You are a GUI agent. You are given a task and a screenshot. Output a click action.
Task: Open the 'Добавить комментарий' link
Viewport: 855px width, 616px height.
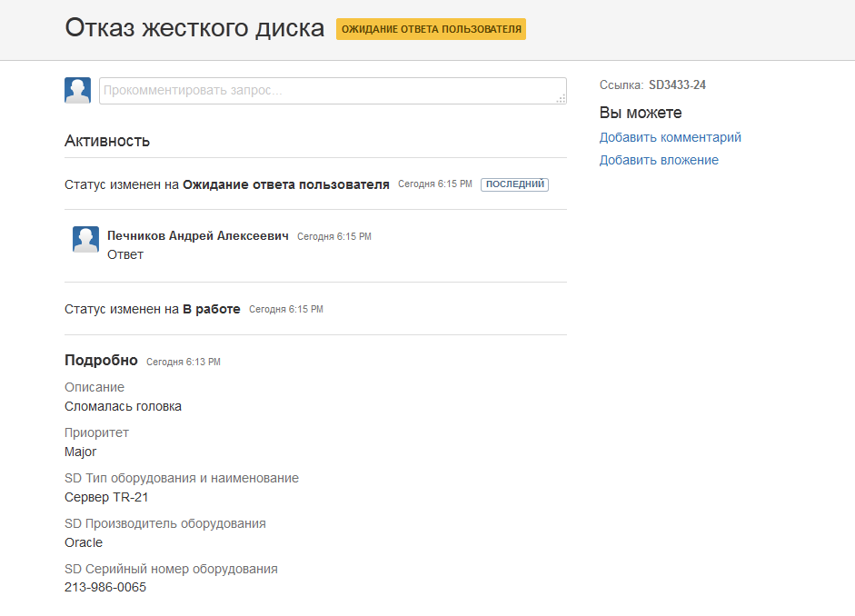(x=671, y=137)
